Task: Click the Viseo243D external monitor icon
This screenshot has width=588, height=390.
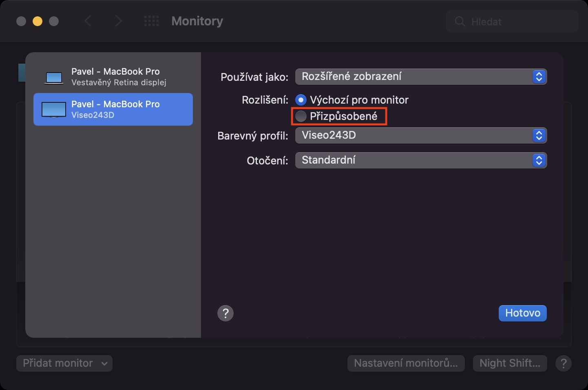Action: click(54, 109)
